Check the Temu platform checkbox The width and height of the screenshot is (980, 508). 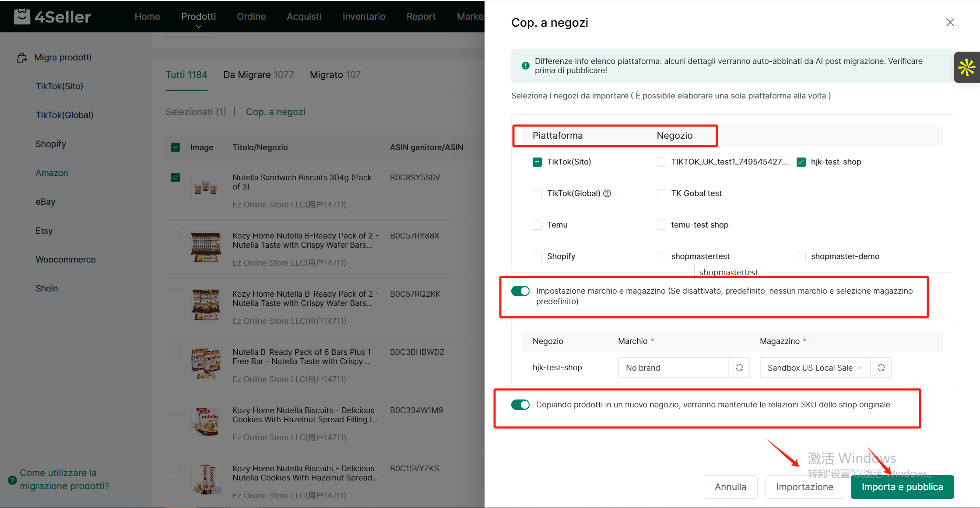[x=537, y=225]
